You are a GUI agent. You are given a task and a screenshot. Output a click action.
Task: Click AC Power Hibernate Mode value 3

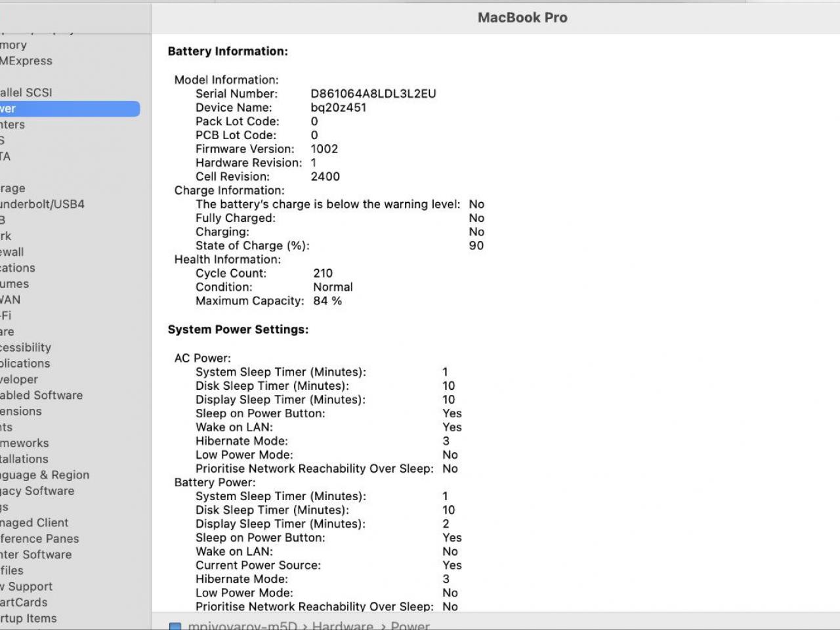pos(446,441)
